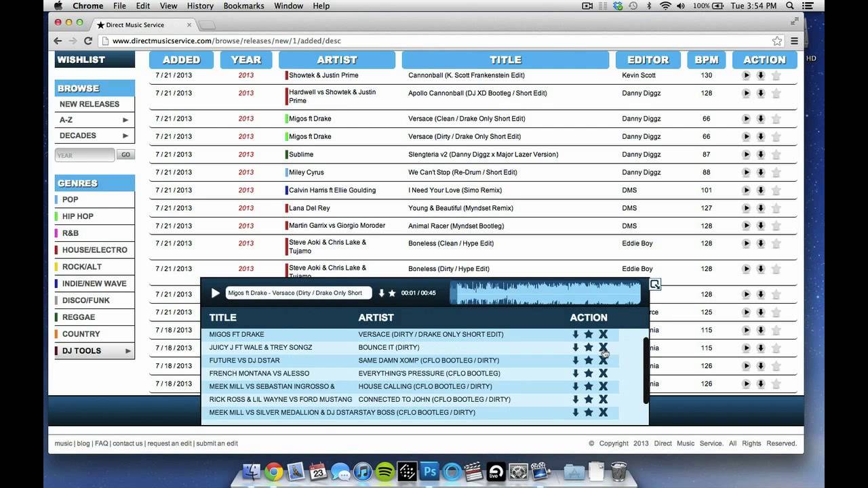Open the Trash in the Dock
The image size is (868, 488).
618,471
